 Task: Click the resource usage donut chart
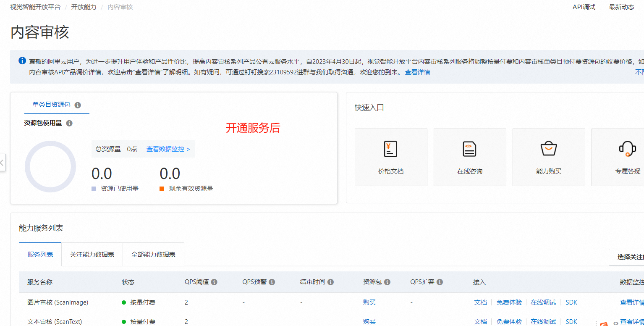coord(50,166)
